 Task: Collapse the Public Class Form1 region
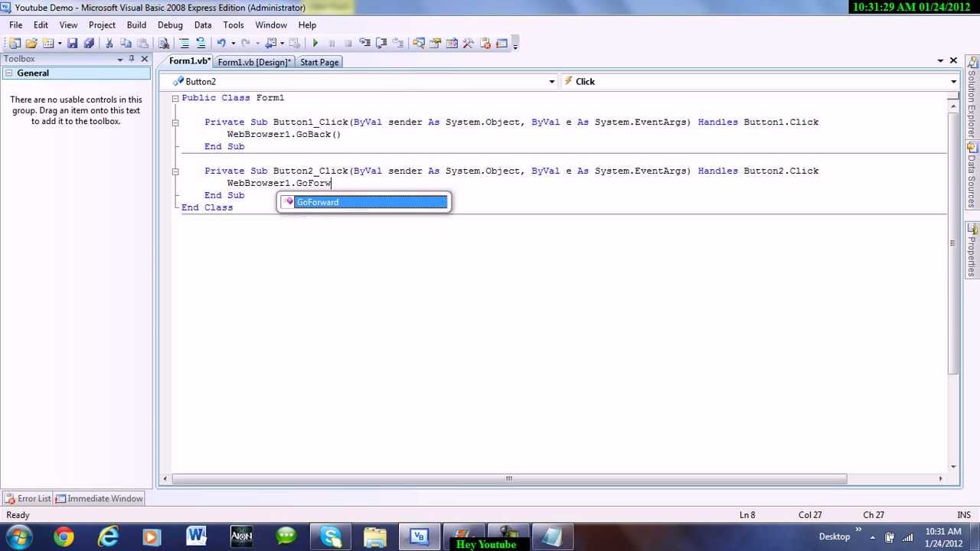pyautogui.click(x=175, y=98)
